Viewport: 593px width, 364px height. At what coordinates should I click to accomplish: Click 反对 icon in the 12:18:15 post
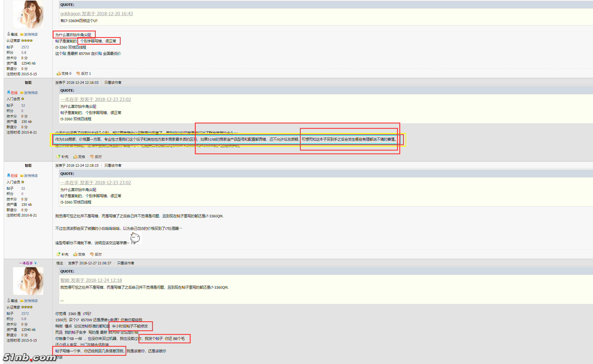point(92,254)
